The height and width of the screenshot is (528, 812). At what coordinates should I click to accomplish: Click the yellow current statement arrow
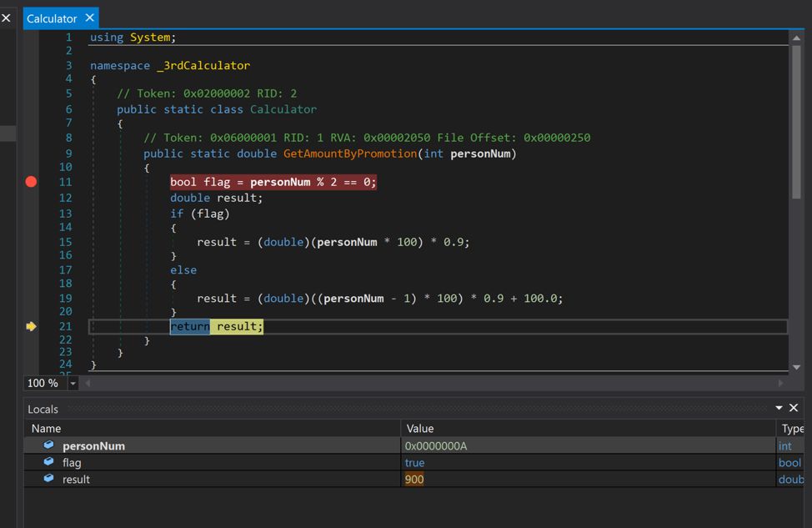31,326
